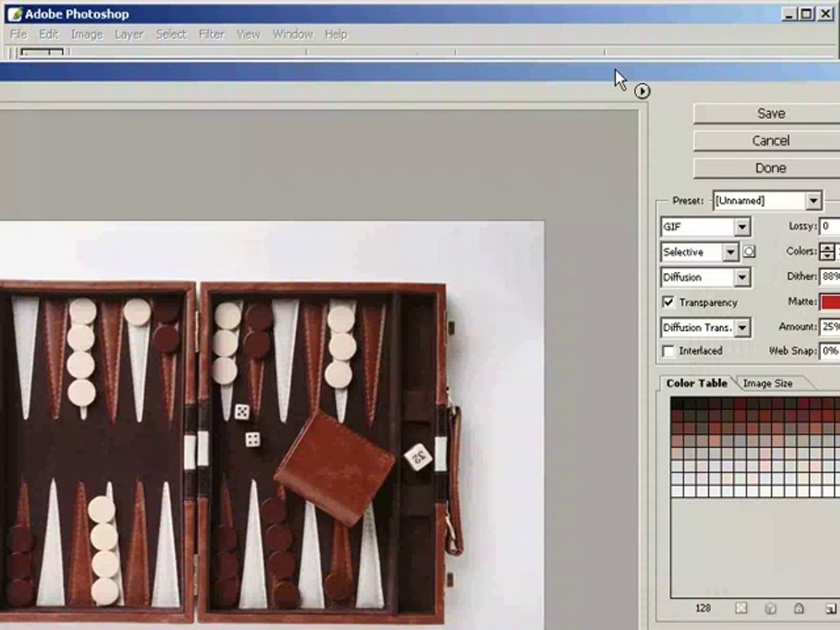Lock selected colors icon in Color Table
The width and height of the screenshot is (840, 630).
point(799,608)
